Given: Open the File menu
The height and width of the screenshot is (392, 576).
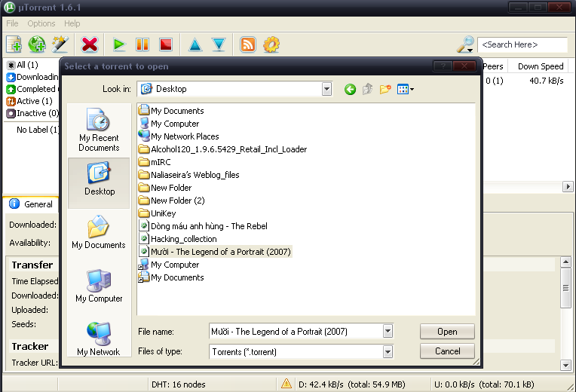Looking at the screenshot, I should tap(12, 23).
